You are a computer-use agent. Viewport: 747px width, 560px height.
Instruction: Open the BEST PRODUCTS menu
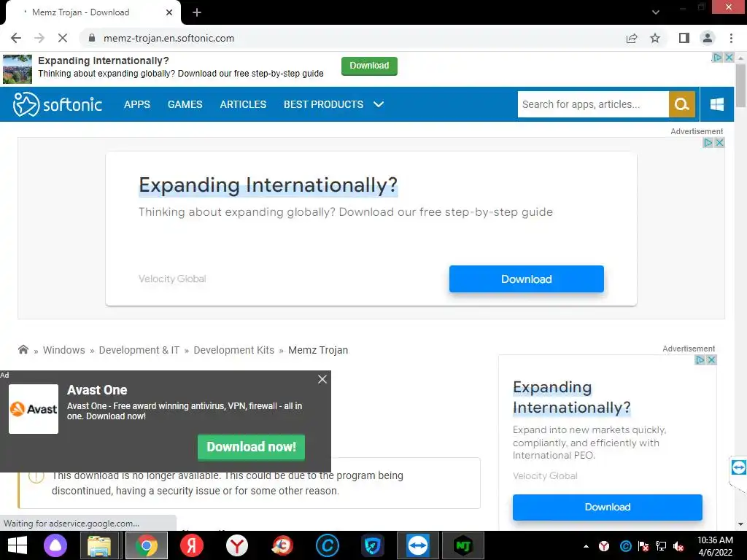tap(323, 104)
